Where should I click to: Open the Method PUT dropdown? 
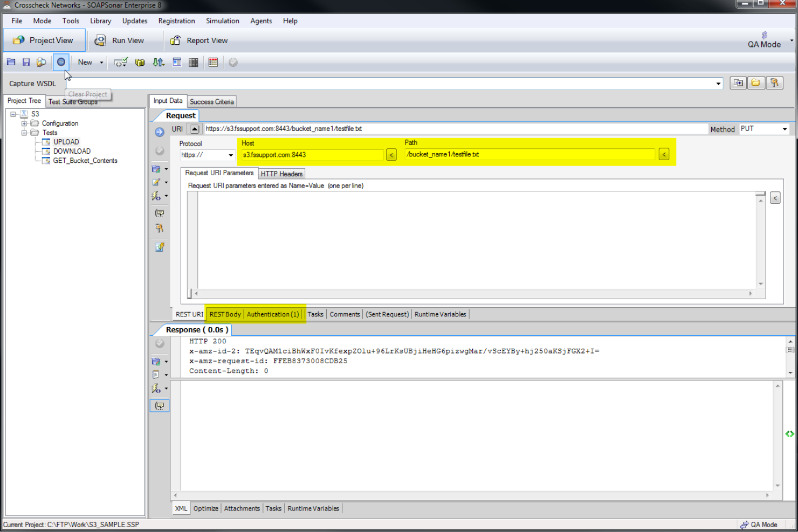785,129
